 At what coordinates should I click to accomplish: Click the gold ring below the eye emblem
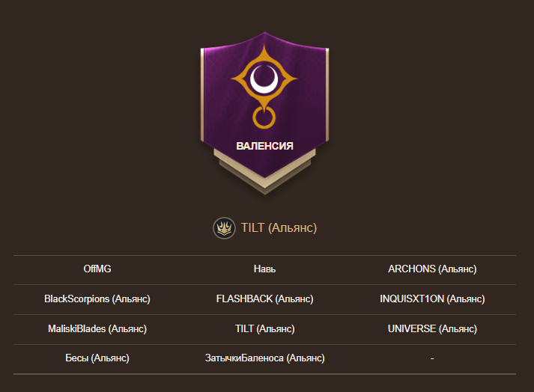264,117
